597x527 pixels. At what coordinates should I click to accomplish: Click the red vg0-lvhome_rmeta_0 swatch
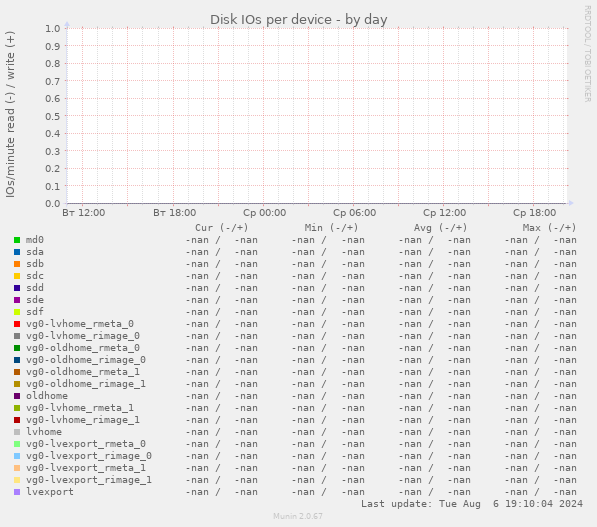(x=17, y=324)
